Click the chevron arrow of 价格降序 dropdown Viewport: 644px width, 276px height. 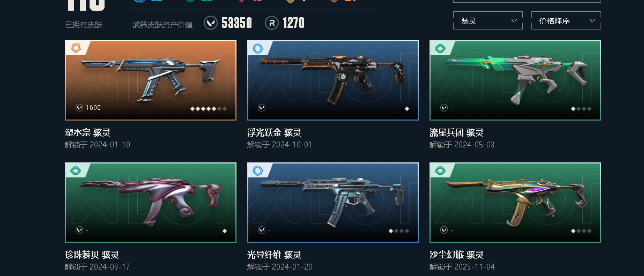(x=592, y=21)
